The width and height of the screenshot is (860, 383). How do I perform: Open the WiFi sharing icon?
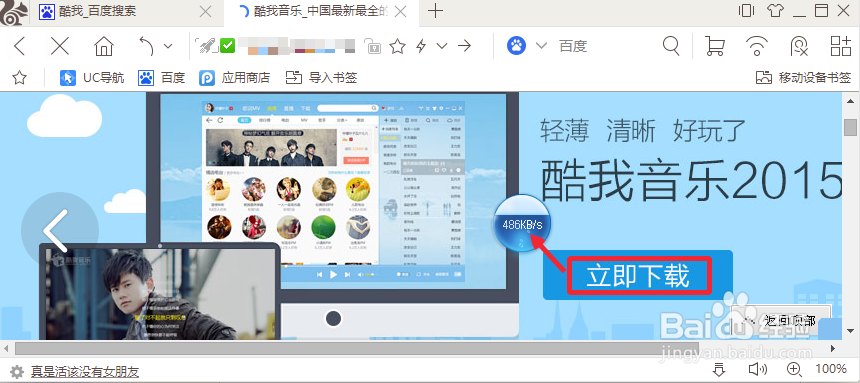click(x=757, y=46)
